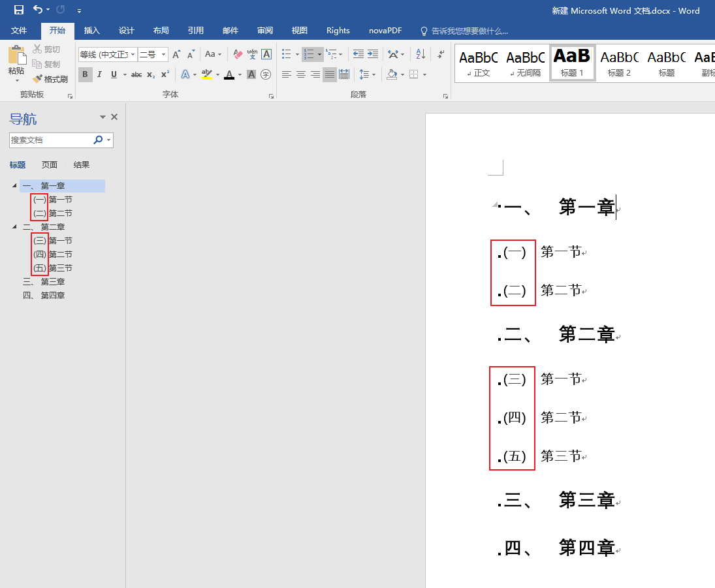
Task: Apply character border icon
Action: [267, 54]
